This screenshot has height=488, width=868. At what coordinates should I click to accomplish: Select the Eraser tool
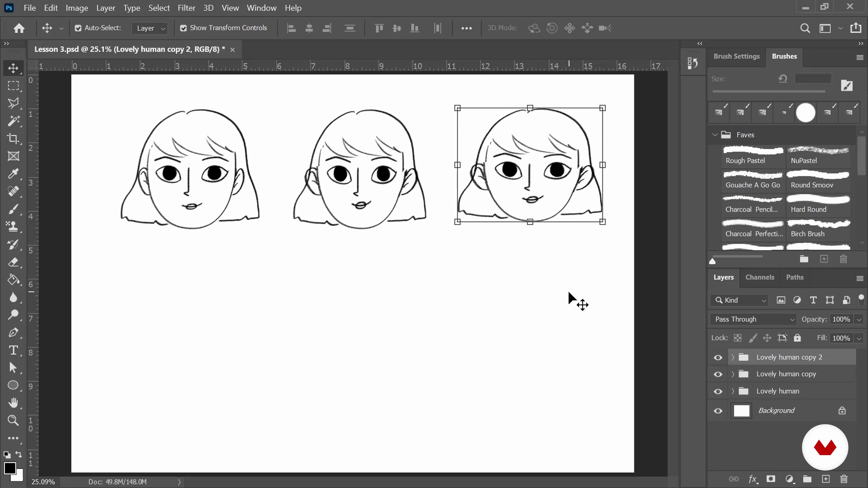(14, 262)
